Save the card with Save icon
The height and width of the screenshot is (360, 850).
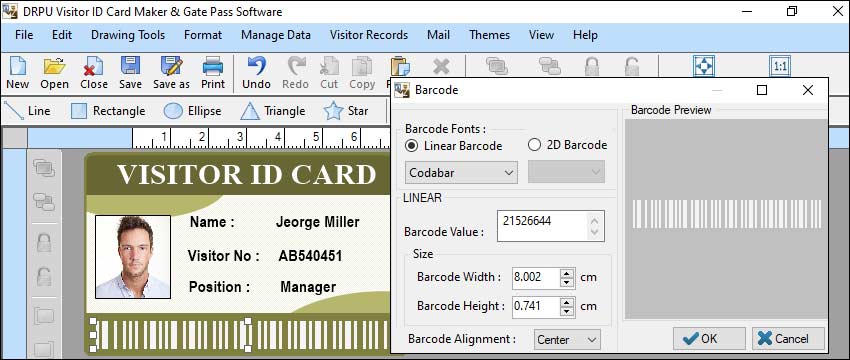point(130,73)
